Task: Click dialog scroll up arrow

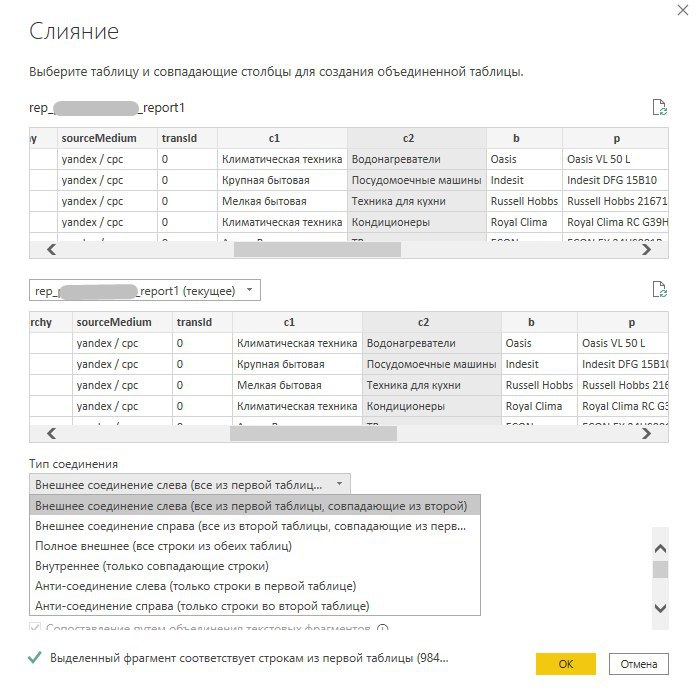Action: pyautogui.click(x=661, y=548)
